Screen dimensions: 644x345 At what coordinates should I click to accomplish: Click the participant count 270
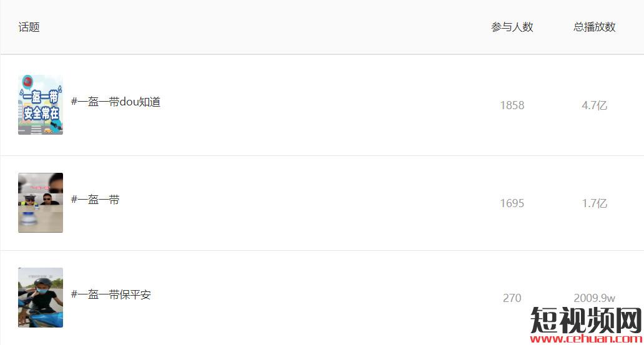[512, 298]
